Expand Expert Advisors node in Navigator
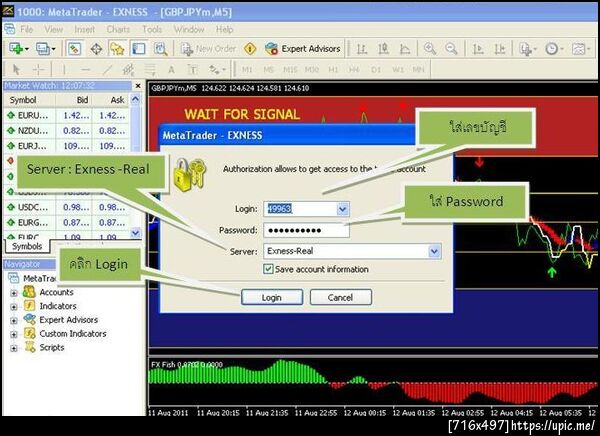 14,321
